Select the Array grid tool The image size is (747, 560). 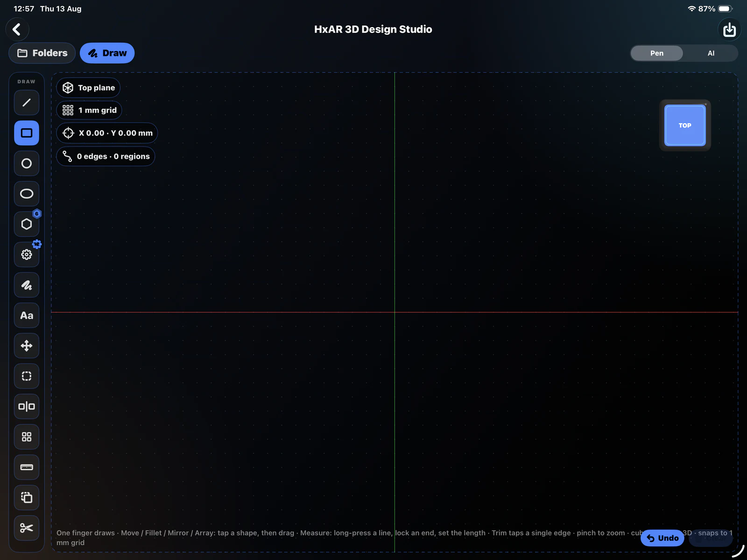(x=27, y=437)
